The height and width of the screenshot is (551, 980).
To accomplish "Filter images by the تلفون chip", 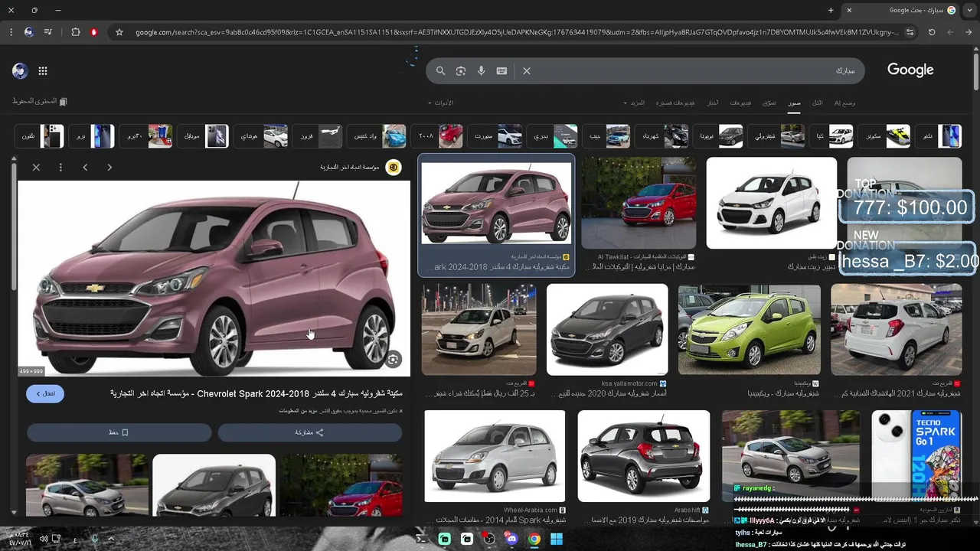I will coord(40,136).
